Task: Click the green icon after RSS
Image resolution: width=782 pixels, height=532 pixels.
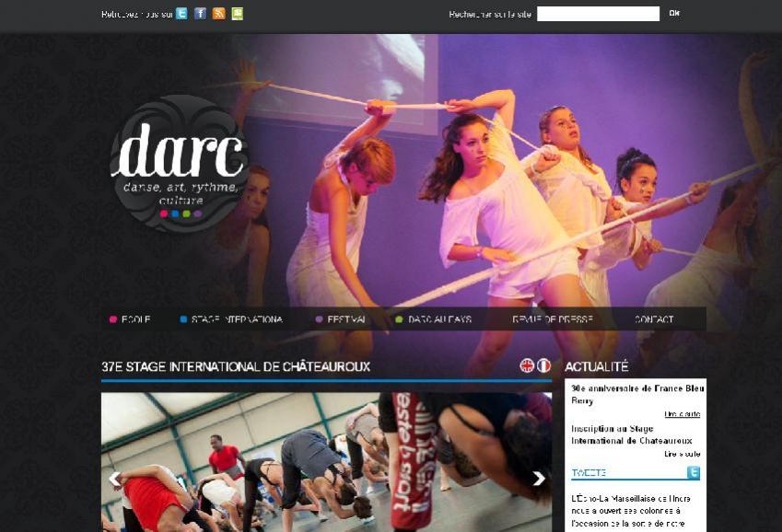Action: [237, 14]
